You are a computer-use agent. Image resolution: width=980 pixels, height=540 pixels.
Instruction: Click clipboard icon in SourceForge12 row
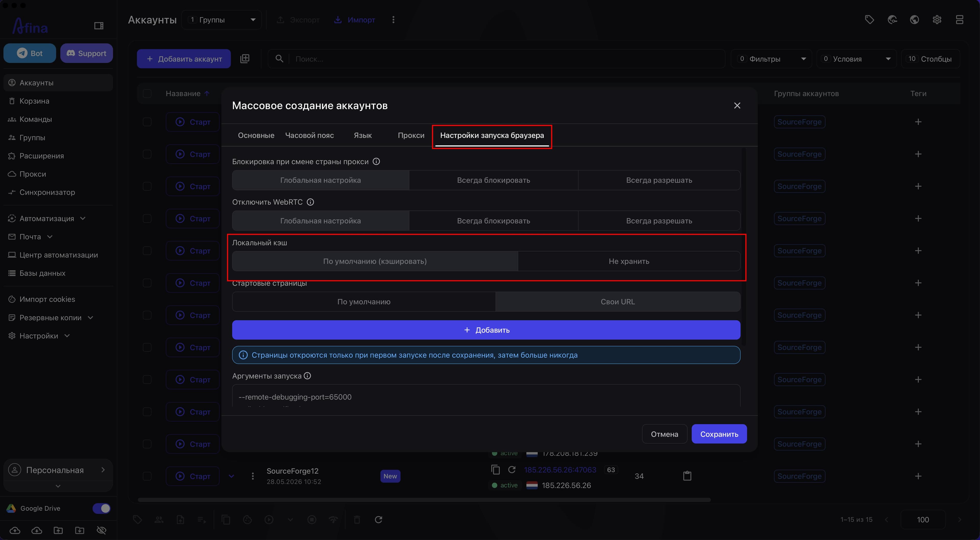point(687,476)
